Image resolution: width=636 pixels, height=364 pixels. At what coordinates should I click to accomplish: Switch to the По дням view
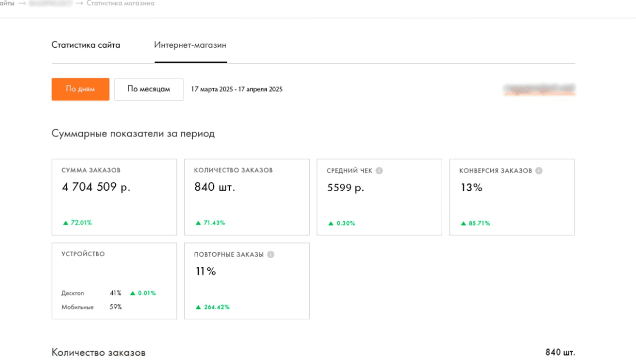80,89
